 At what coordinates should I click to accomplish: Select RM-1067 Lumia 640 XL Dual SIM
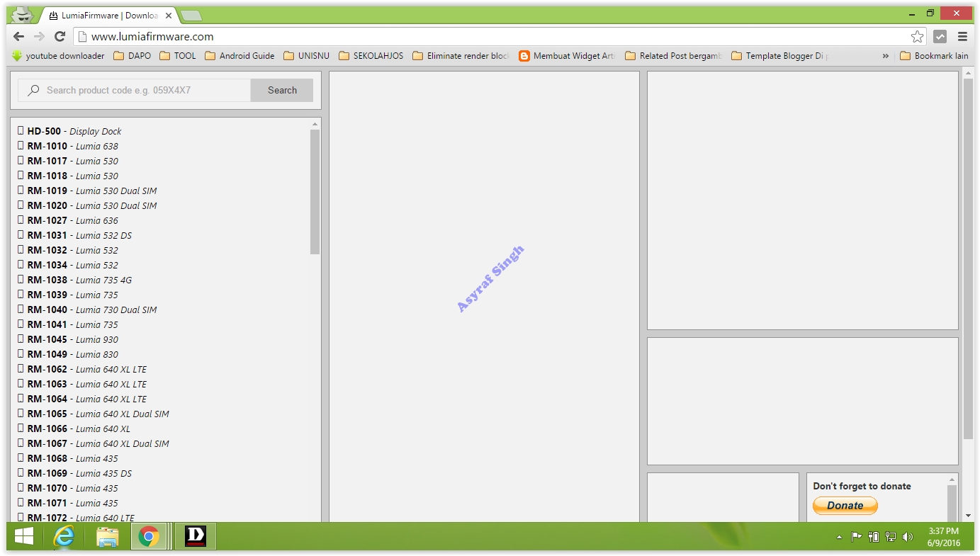click(x=94, y=443)
